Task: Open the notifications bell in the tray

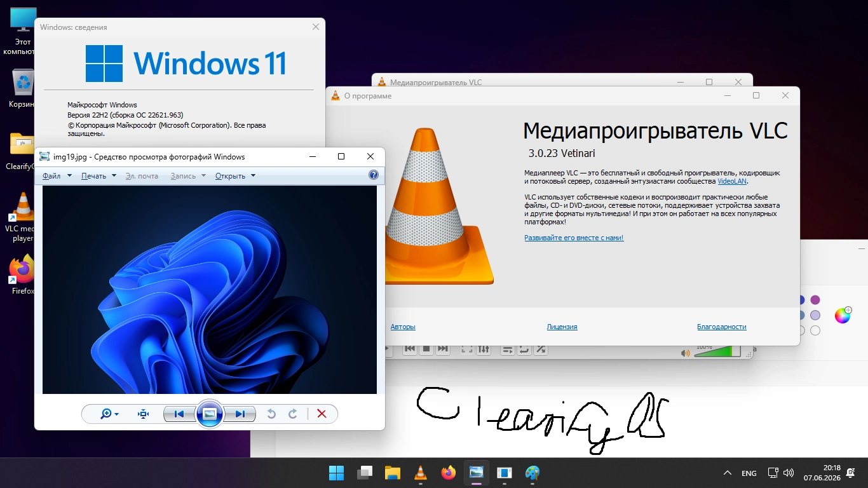Action: pyautogui.click(x=851, y=473)
